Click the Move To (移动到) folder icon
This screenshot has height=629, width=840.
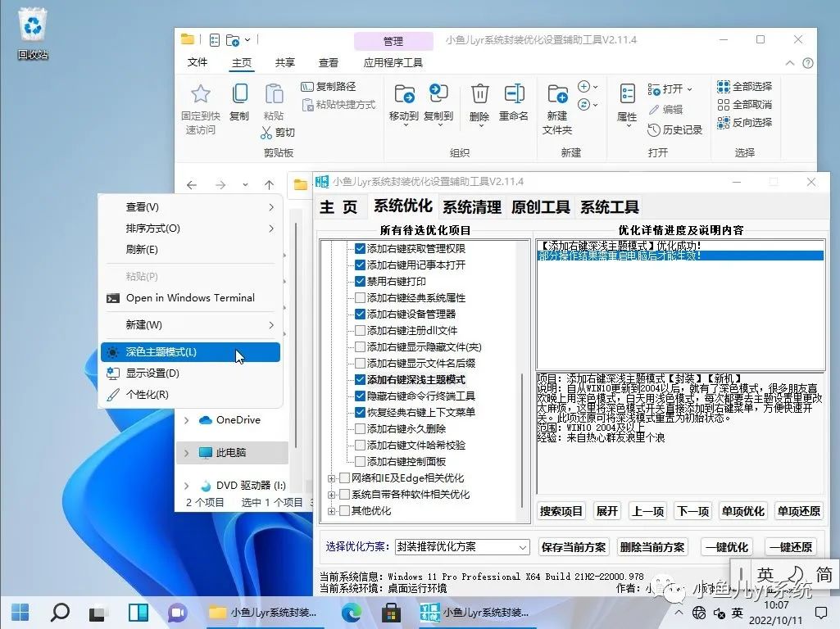[x=405, y=94]
